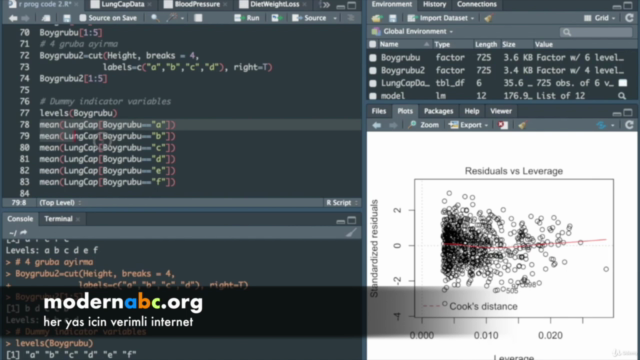Check the LungCapData object checkbox

point(373,83)
